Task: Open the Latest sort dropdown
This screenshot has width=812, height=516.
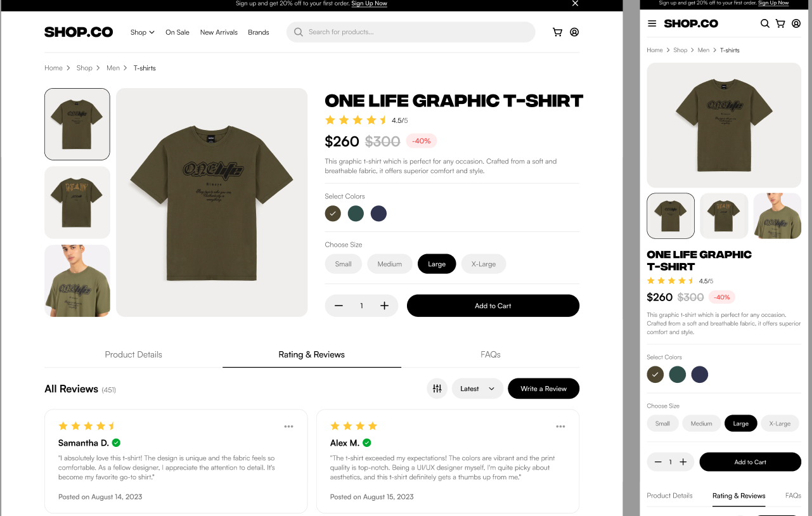Action: click(x=477, y=389)
